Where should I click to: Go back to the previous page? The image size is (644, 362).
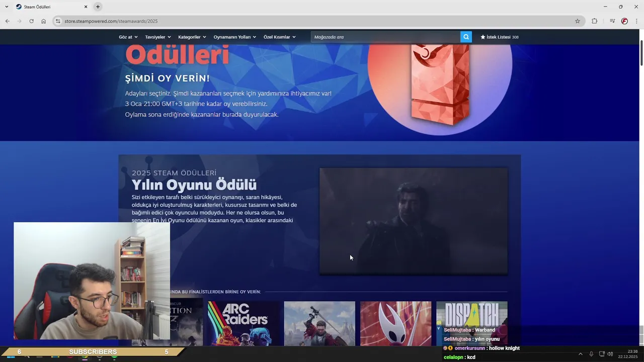[x=7, y=21]
